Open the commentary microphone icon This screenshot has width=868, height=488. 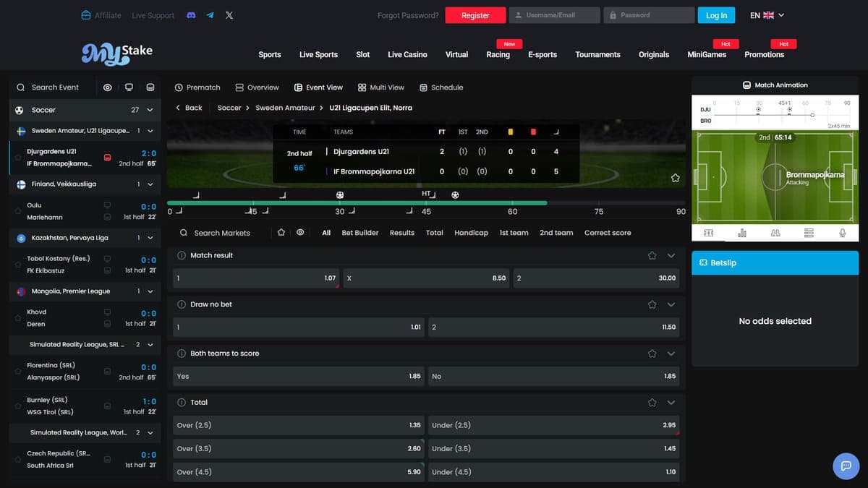(x=842, y=233)
